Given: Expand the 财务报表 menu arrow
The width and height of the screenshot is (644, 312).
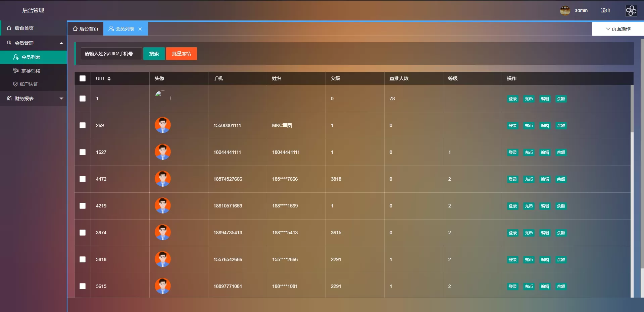Looking at the screenshot, I should 61,99.
